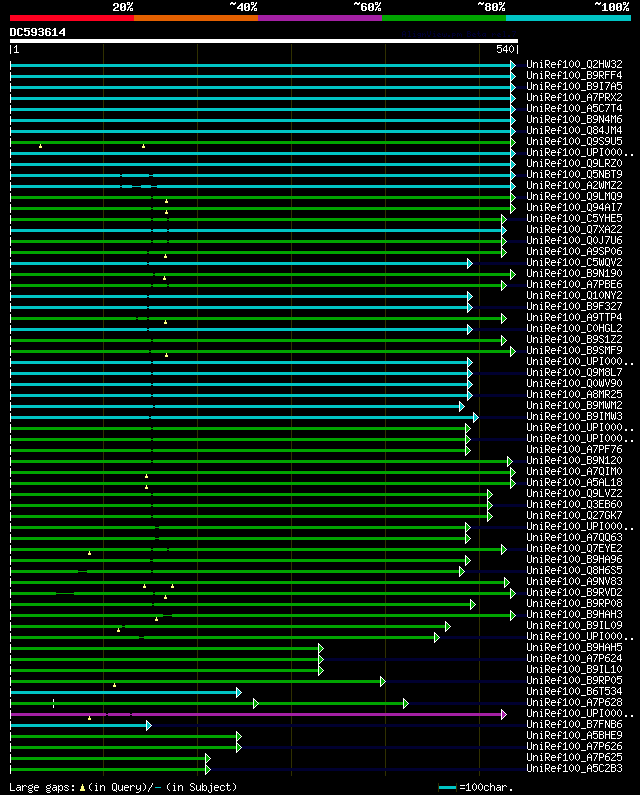Screen dimensions: 640x795
Task: Open hit UniRef100_B9RFF4
Action: click(x=574, y=76)
